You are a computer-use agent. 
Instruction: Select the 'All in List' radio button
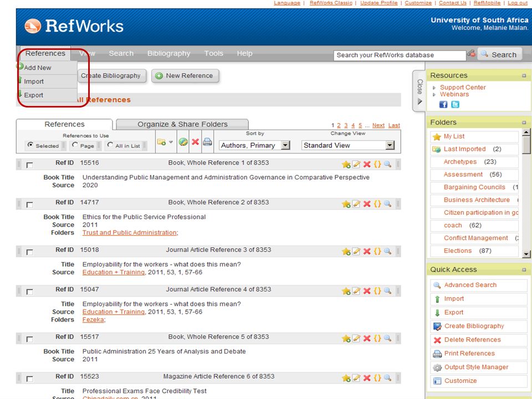click(110, 145)
